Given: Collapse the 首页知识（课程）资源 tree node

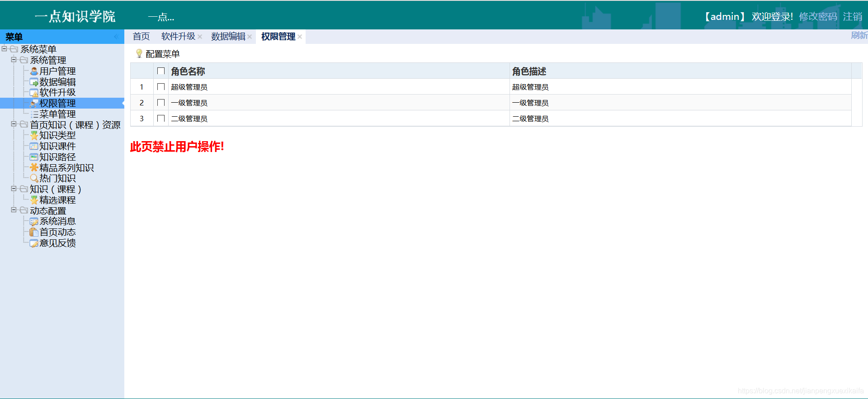Looking at the screenshot, I should pos(14,124).
